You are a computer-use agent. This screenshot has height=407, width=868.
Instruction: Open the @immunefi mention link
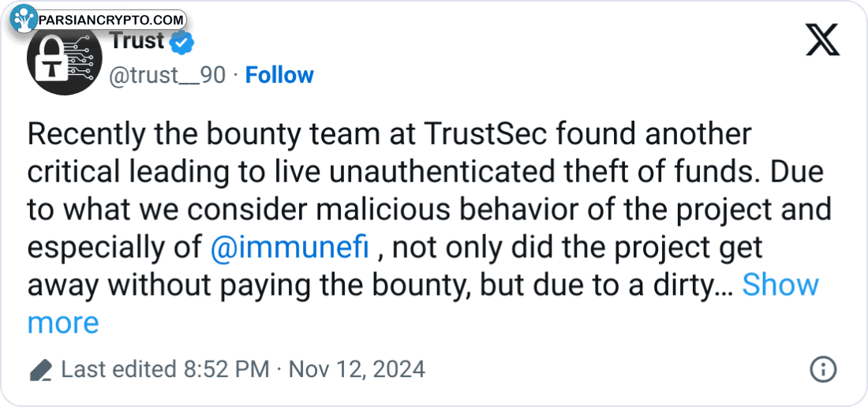290,248
